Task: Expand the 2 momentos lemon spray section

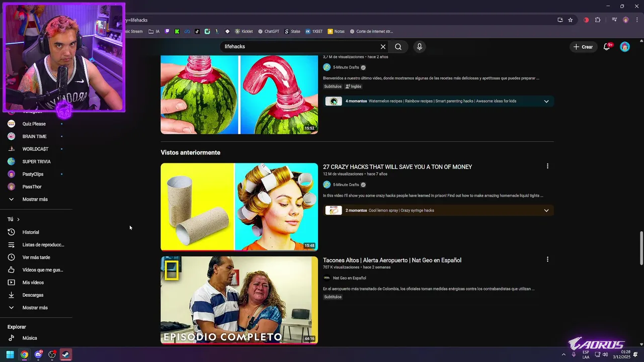Action: click(x=546, y=210)
